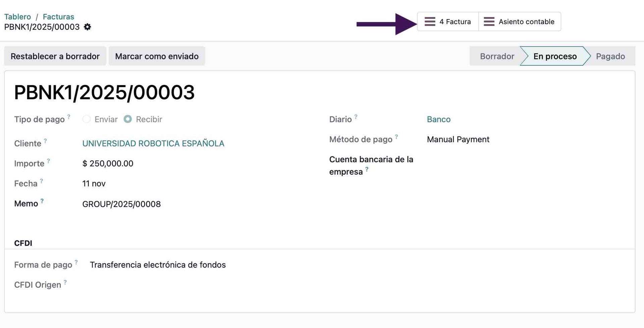Click the help icon beside Tipo de pago
The image size is (644, 328).
coord(69,116)
